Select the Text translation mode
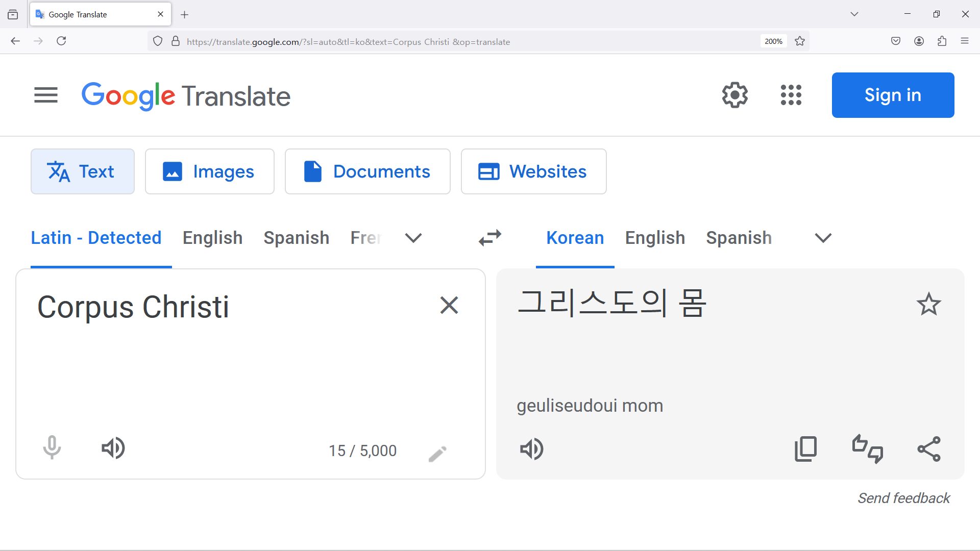 (x=83, y=171)
